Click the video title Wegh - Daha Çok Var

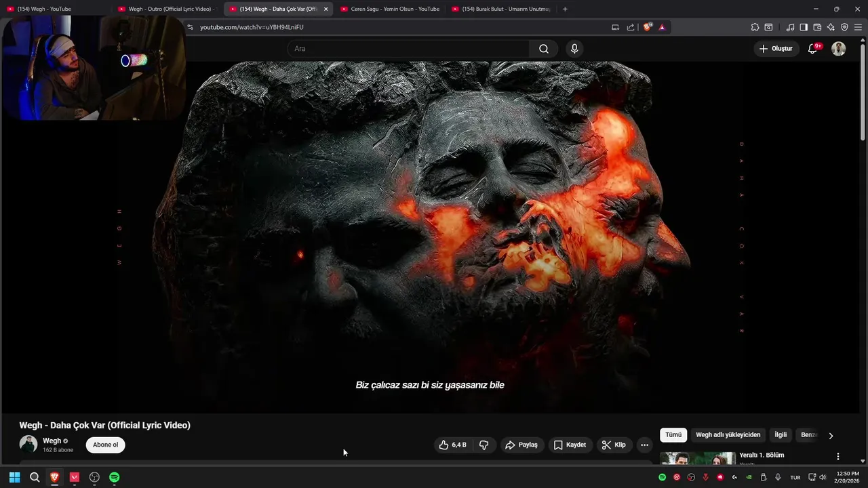pyautogui.click(x=105, y=425)
